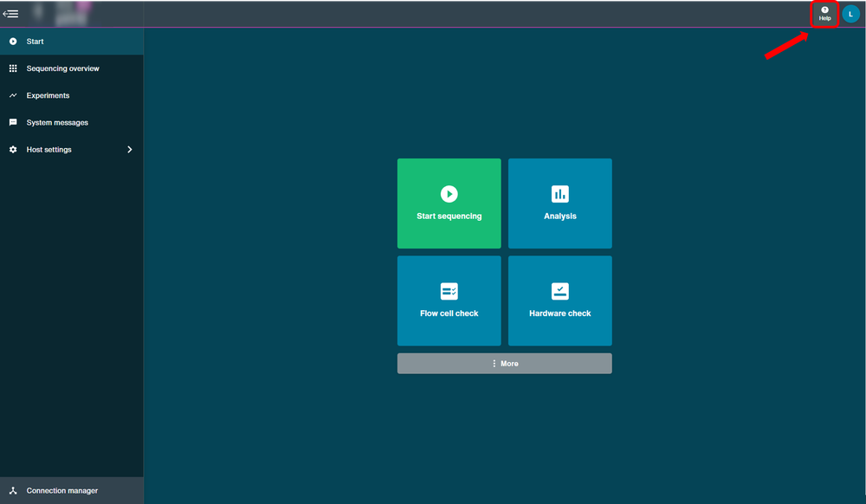Click the Host settings gear icon

pyautogui.click(x=13, y=150)
